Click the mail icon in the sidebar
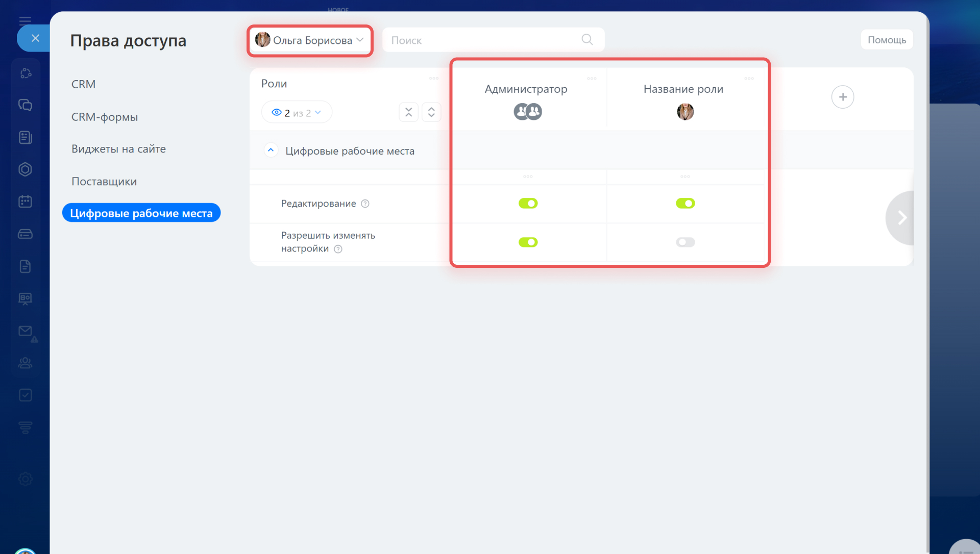The height and width of the screenshot is (554, 980). (x=25, y=331)
